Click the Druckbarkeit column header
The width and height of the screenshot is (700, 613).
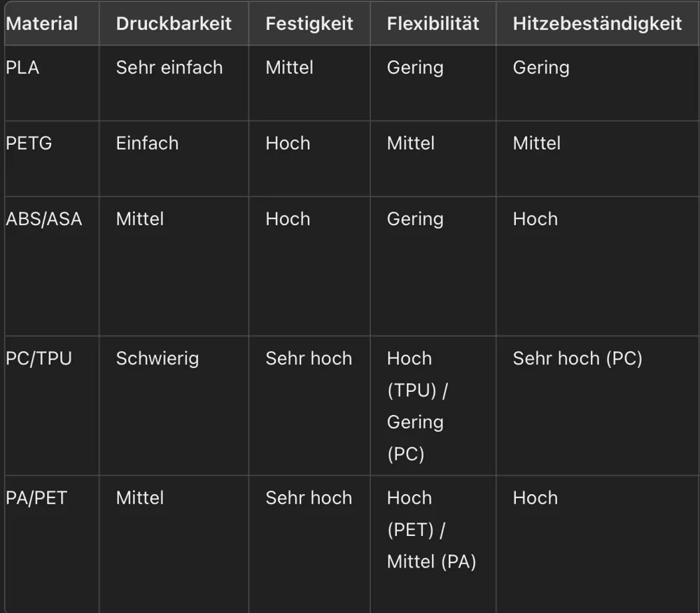click(174, 24)
